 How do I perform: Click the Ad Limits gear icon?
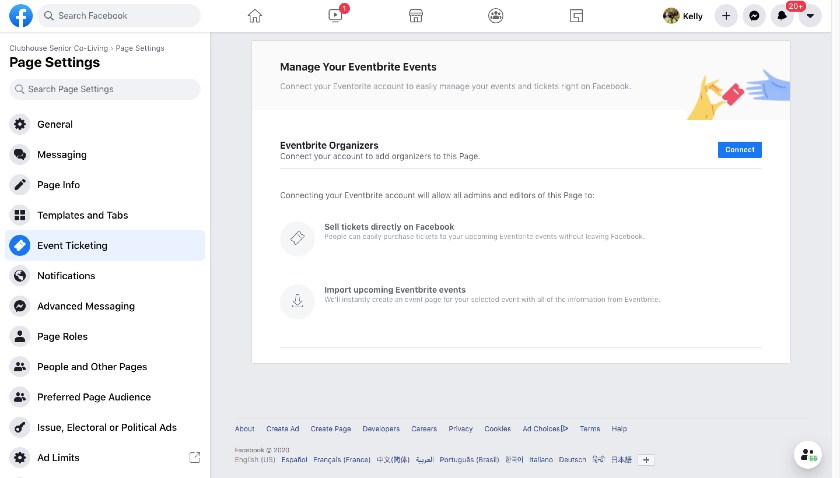tap(20, 458)
